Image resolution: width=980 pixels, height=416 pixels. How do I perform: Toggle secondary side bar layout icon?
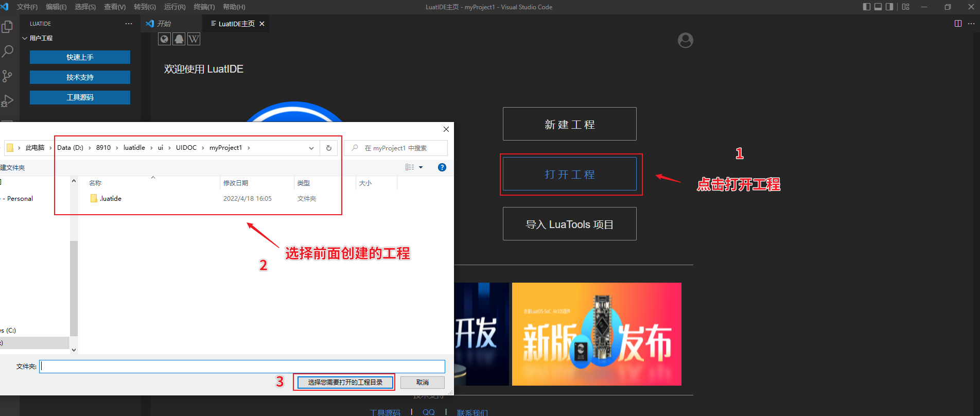[889, 7]
